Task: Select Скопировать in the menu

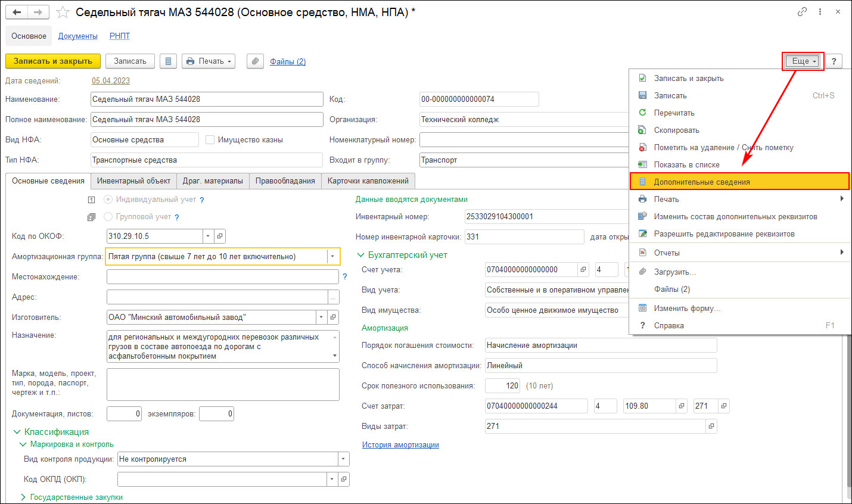Action: (x=739, y=130)
